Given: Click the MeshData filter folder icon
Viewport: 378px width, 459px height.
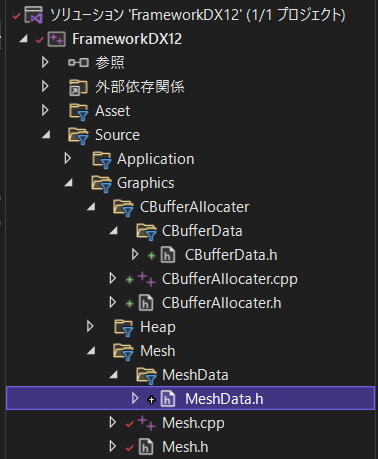Looking at the screenshot, I should click(x=146, y=376).
